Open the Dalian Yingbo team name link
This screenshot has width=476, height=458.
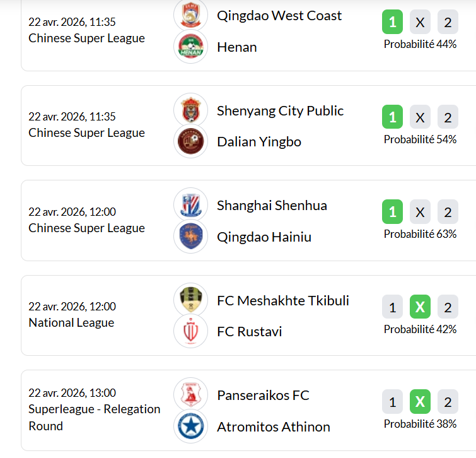click(258, 141)
